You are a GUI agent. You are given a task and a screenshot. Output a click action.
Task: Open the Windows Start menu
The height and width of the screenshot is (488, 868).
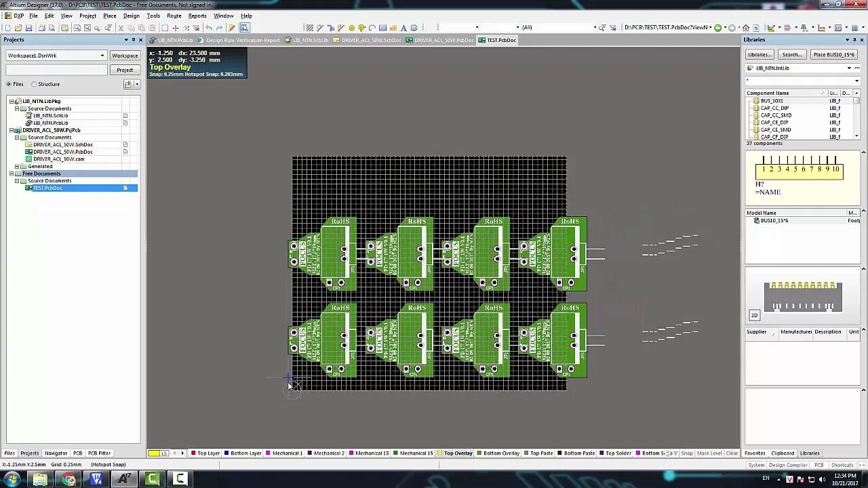coord(12,479)
